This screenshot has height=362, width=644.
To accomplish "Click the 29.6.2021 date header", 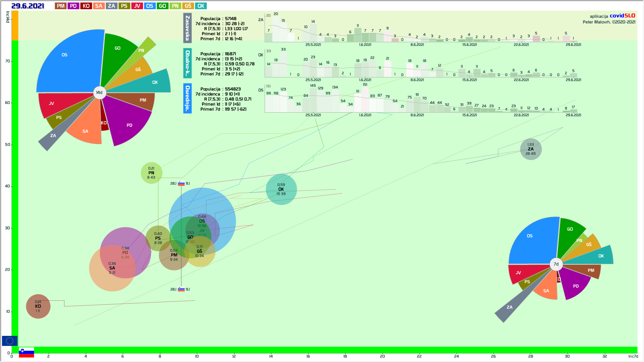I will (x=28, y=6).
